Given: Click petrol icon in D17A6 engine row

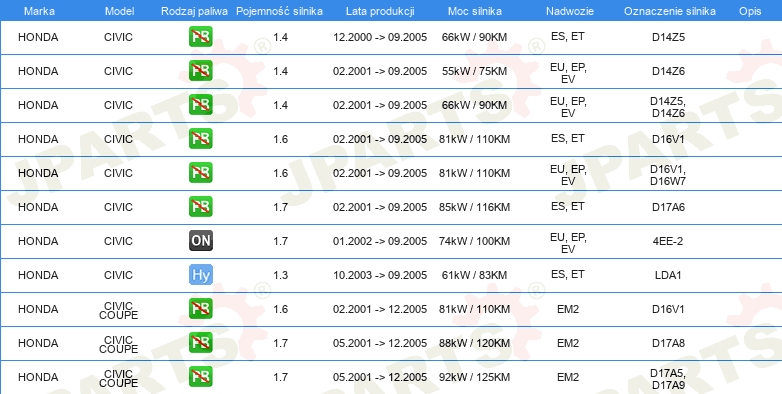Looking at the screenshot, I should (200, 206).
